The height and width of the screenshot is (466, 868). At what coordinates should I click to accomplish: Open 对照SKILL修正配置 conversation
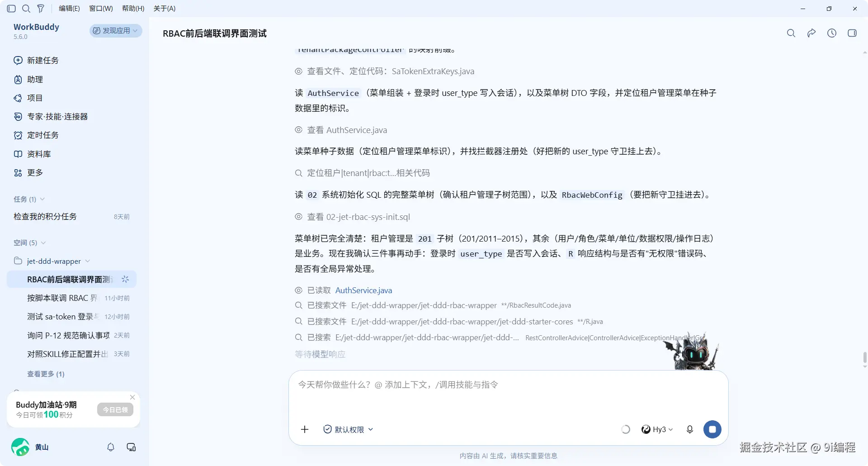pyautogui.click(x=71, y=354)
